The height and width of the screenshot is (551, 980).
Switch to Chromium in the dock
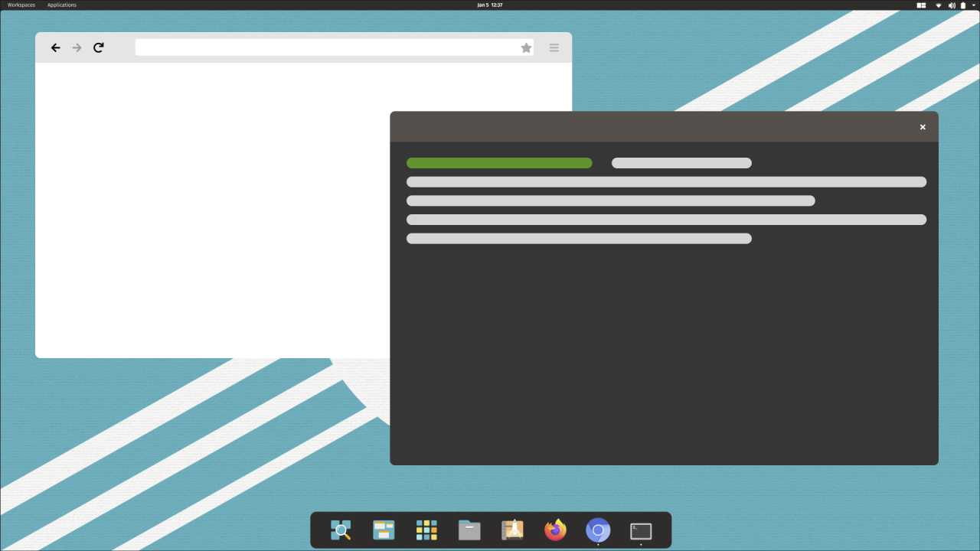pyautogui.click(x=598, y=530)
